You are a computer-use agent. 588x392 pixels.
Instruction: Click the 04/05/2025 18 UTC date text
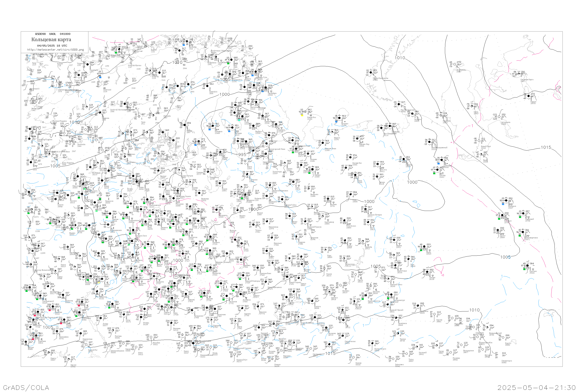tap(52, 45)
